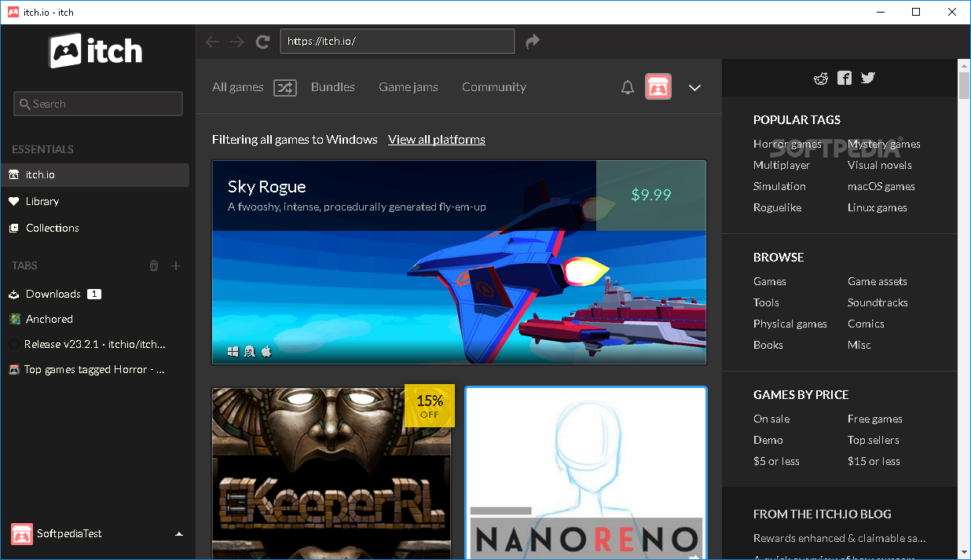
Task: Browse the Multiplayer tag
Action: pyautogui.click(x=782, y=165)
